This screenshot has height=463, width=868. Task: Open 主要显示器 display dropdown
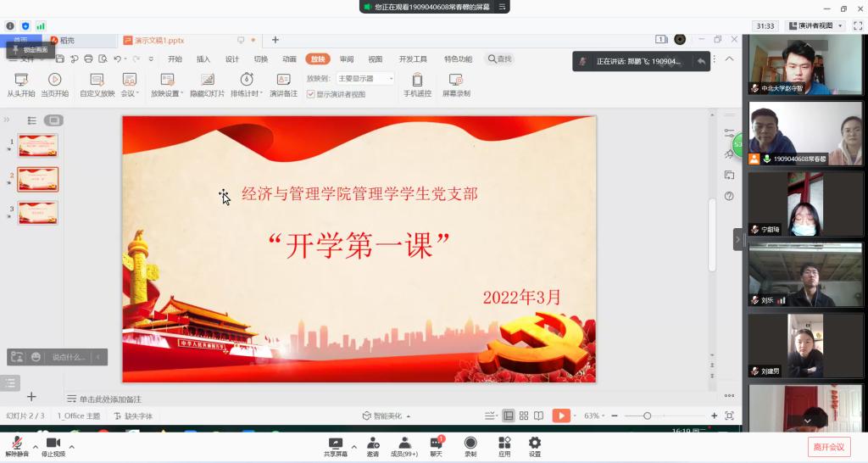click(x=364, y=78)
